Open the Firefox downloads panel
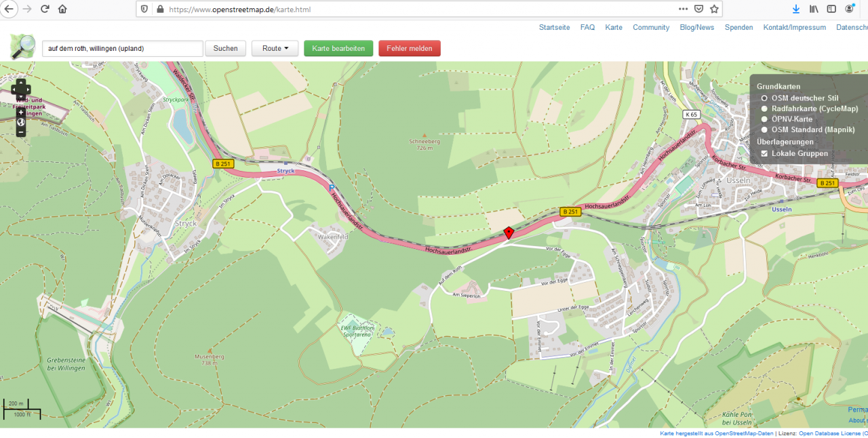 coord(796,9)
